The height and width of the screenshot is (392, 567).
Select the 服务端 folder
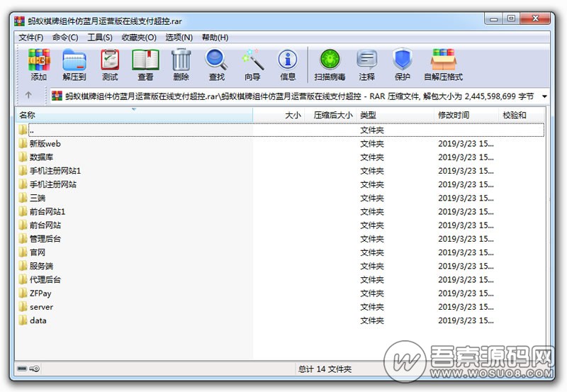point(281,266)
